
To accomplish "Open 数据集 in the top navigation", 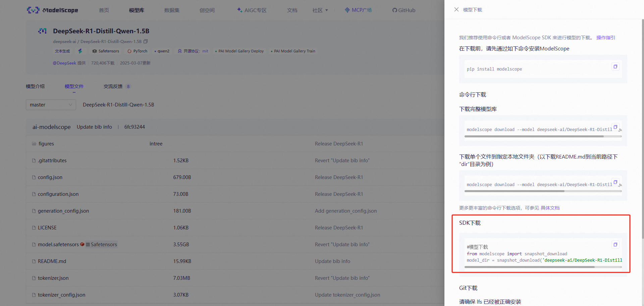I will pos(172,10).
